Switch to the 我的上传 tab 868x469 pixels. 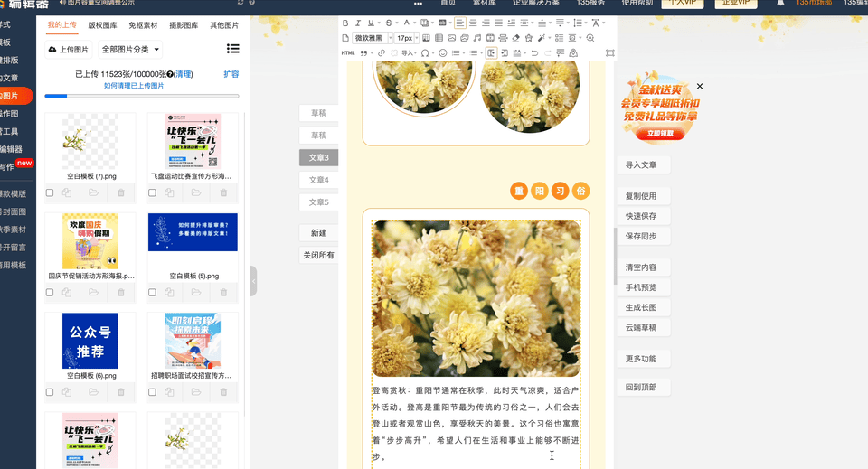click(62, 25)
